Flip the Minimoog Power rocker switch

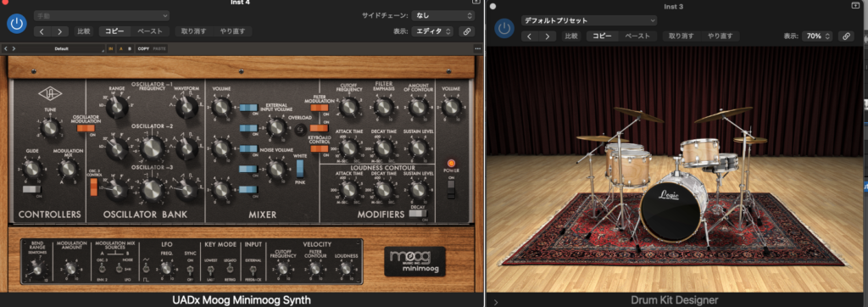tap(451, 190)
